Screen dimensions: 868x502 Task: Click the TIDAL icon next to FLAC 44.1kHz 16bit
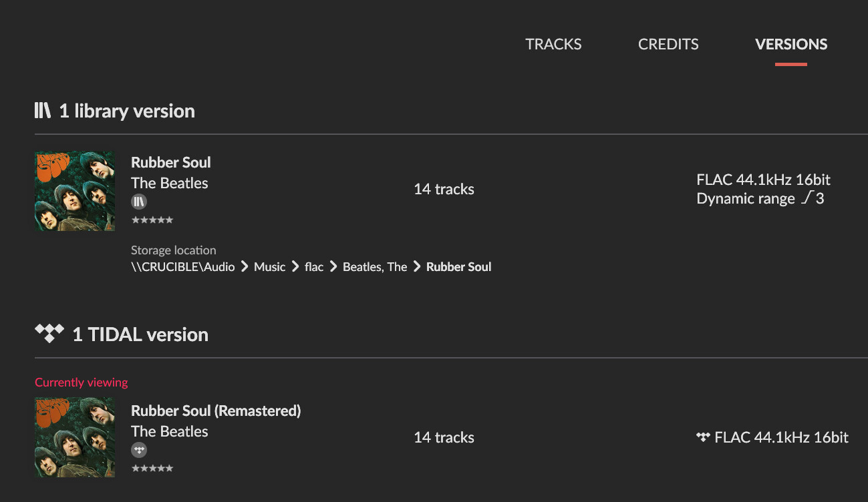702,437
